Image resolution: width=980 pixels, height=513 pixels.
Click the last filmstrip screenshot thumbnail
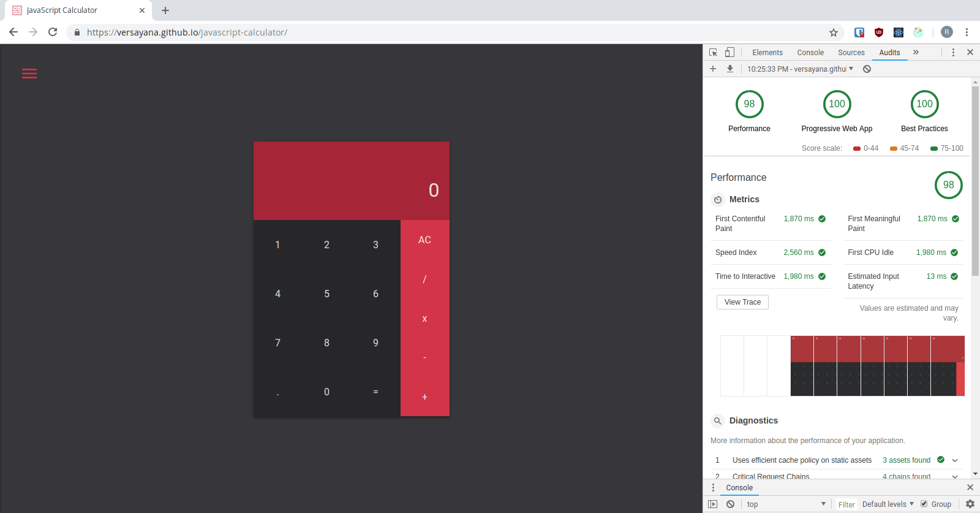948,366
